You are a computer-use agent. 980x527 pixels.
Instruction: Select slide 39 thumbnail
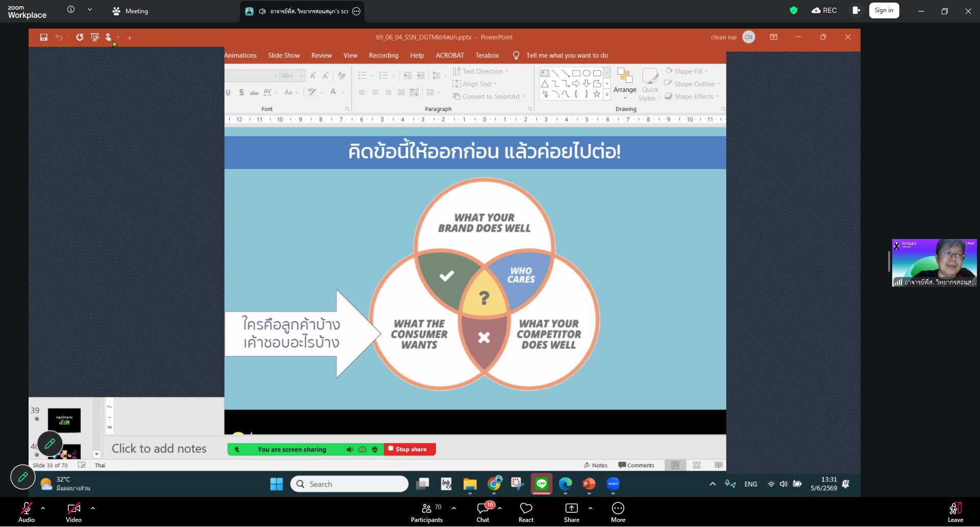pyautogui.click(x=64, y=421)
